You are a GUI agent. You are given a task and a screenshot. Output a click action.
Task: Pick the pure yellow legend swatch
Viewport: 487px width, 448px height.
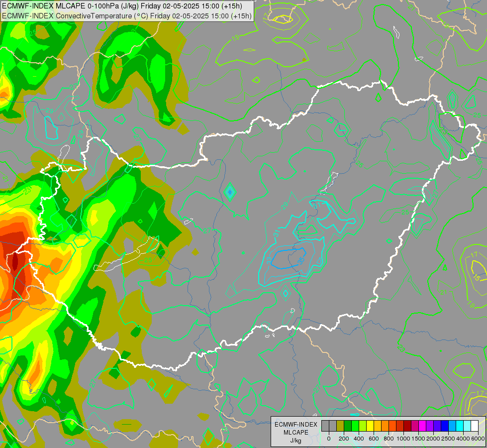pos(370,426)
